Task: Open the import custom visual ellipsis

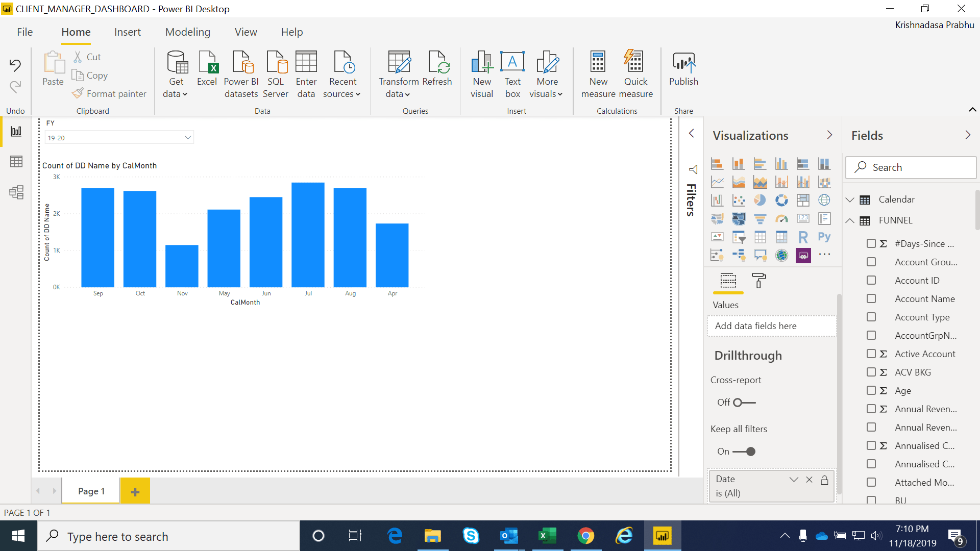Action: (824, 255)
